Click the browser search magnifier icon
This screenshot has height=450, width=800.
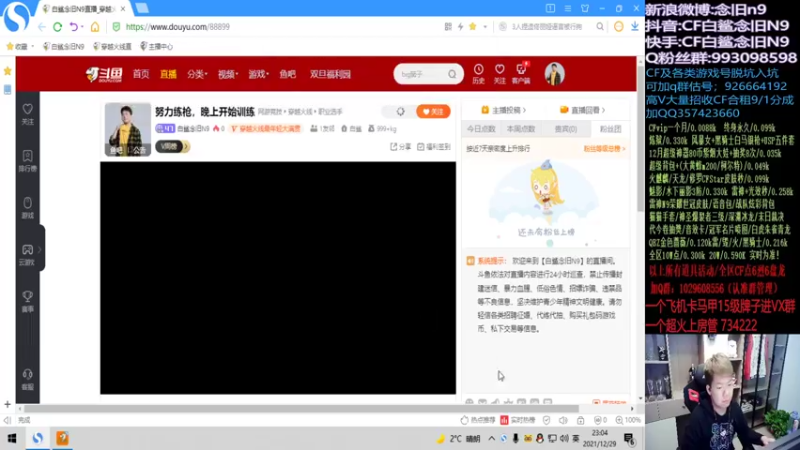(x=600, y=27)
